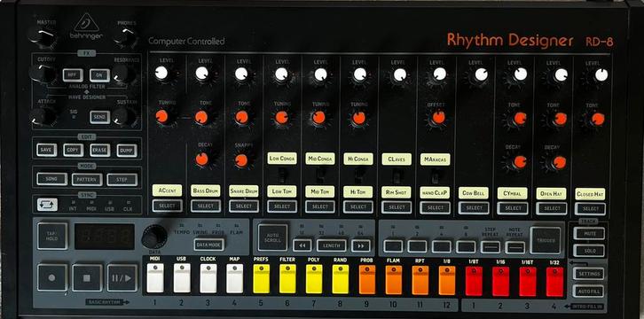Select the Bass Drum track

(x=206, y=206)
